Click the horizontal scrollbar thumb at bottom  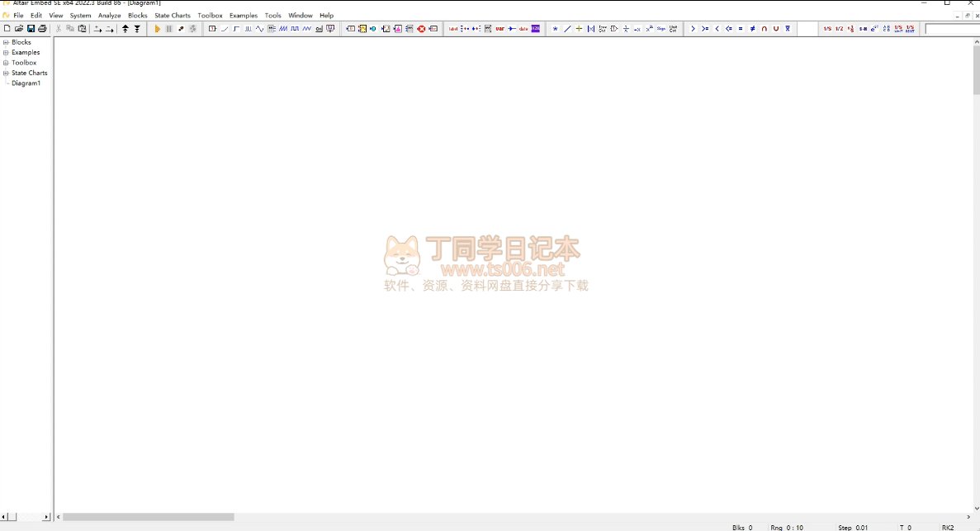149,517
